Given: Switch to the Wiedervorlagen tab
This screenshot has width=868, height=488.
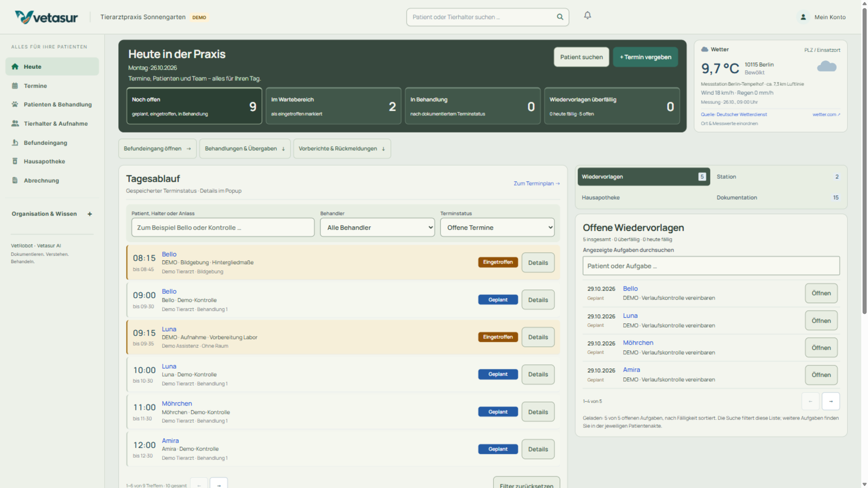Looking at the screenshot, I should point(643,177).
